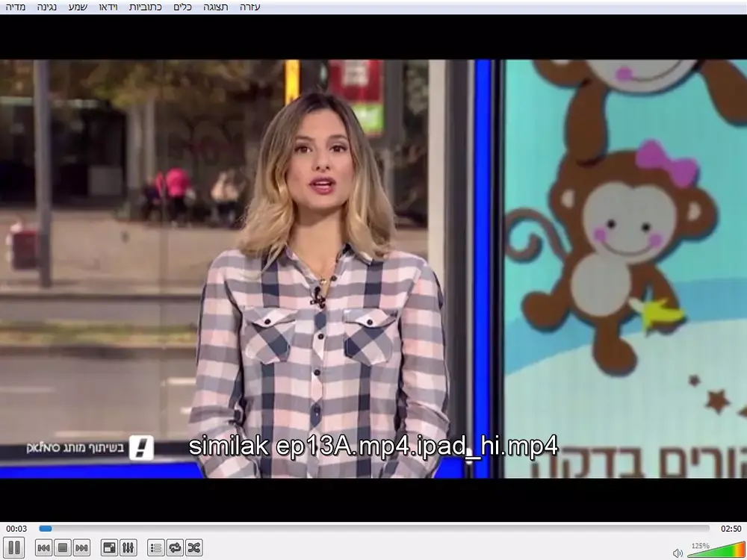Click total time 02:50 label
Screen dimensions: 747x560
731,529
